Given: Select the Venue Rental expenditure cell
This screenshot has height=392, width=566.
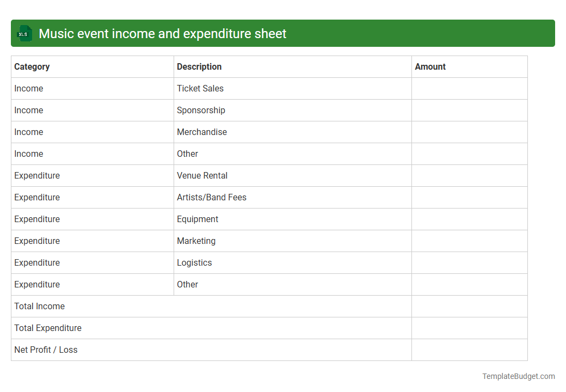Looking at the screenshot, I should click(x=202, y=175).
